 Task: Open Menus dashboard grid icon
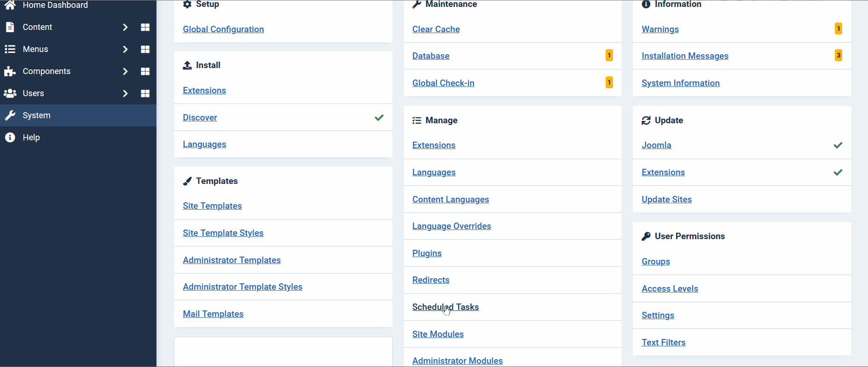145,49
